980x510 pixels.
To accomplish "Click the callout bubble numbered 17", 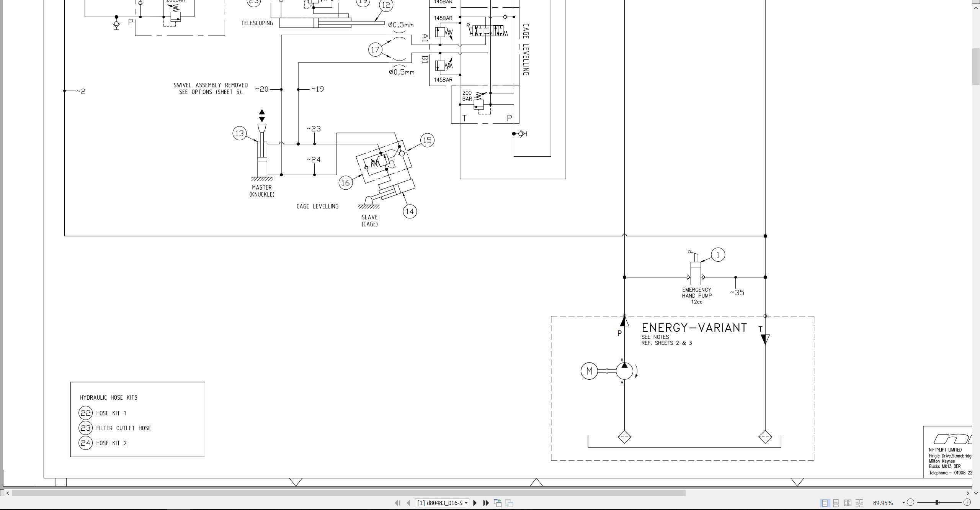I will (x=376, y=49).
